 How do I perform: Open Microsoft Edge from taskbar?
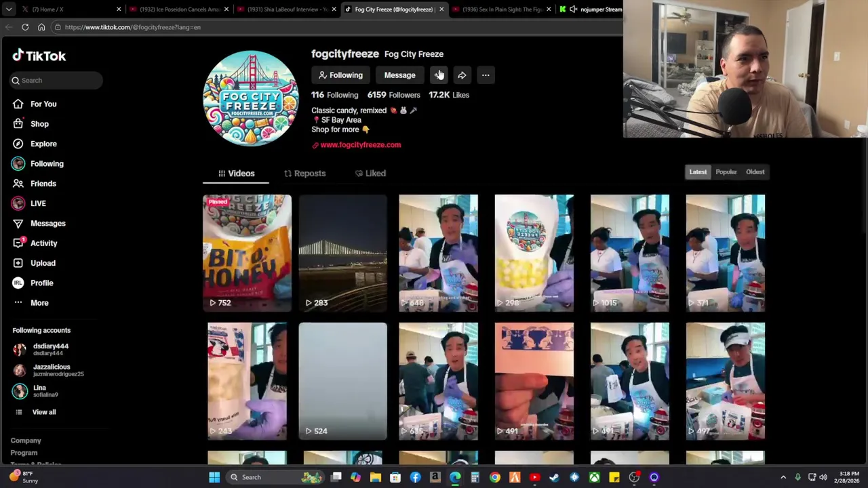coord(455,477)
